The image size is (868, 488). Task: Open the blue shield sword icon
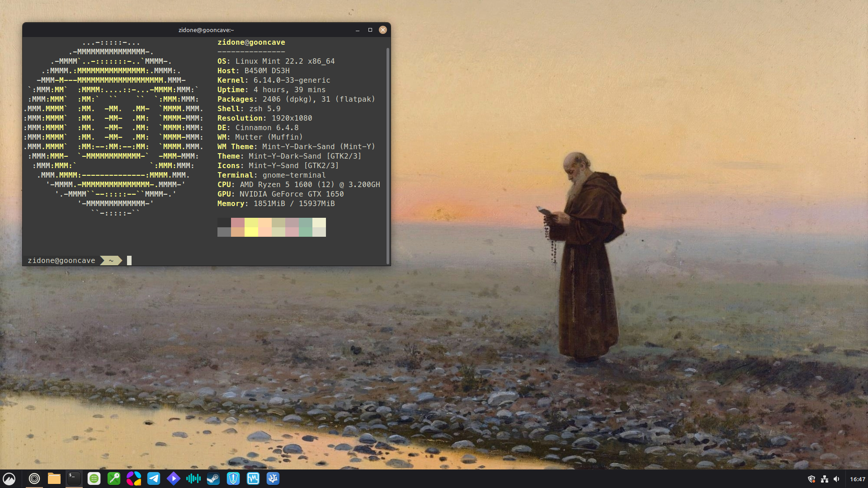(x=233, y=479)
